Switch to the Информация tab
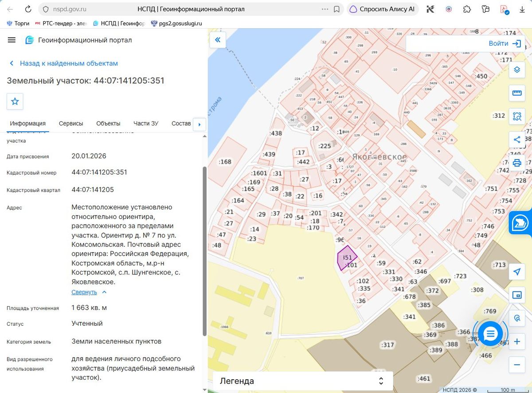This screenshot has width=532, height=393. click(28, 124)
